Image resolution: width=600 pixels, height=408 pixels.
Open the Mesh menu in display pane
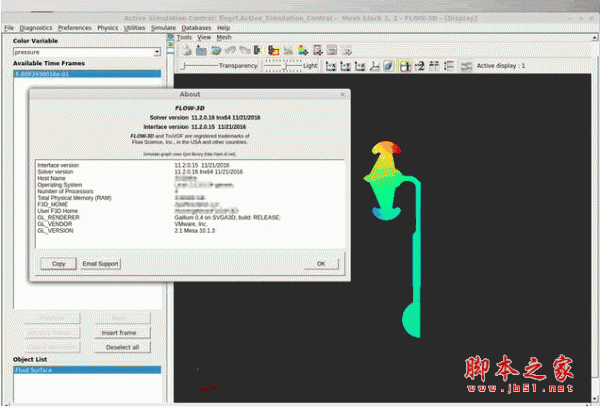[x=224, y=37]
